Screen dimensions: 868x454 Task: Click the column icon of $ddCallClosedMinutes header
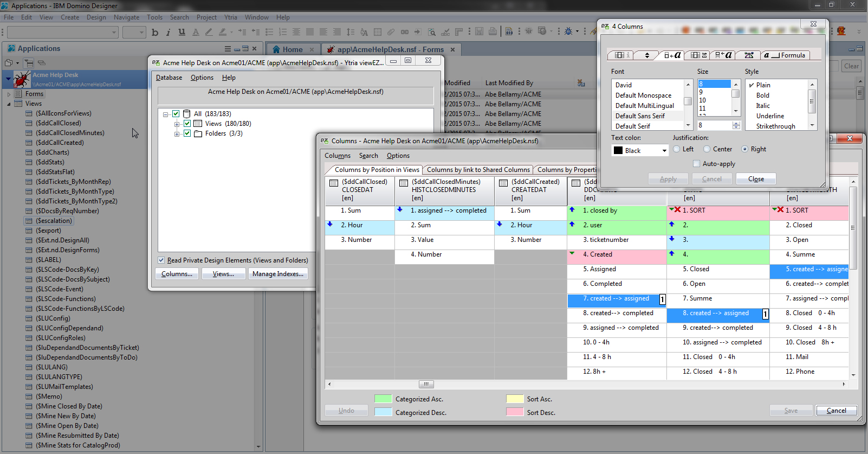click(x=404, y=183)
